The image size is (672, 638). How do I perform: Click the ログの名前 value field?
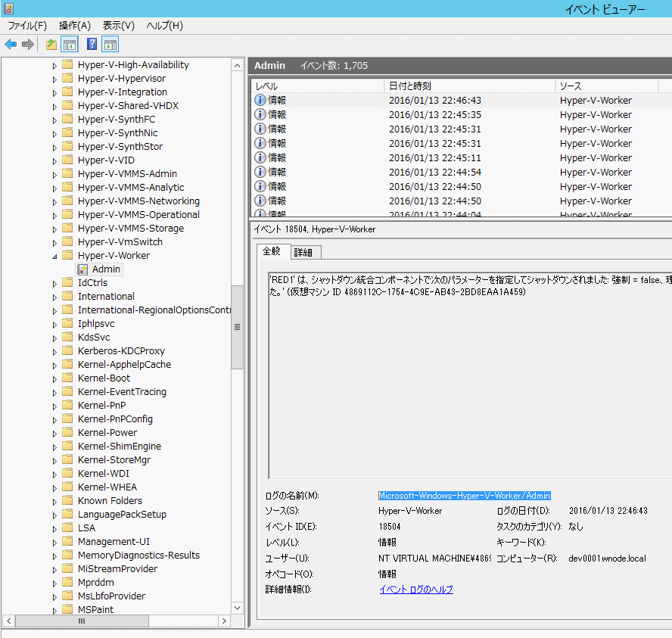click(464, 496)
